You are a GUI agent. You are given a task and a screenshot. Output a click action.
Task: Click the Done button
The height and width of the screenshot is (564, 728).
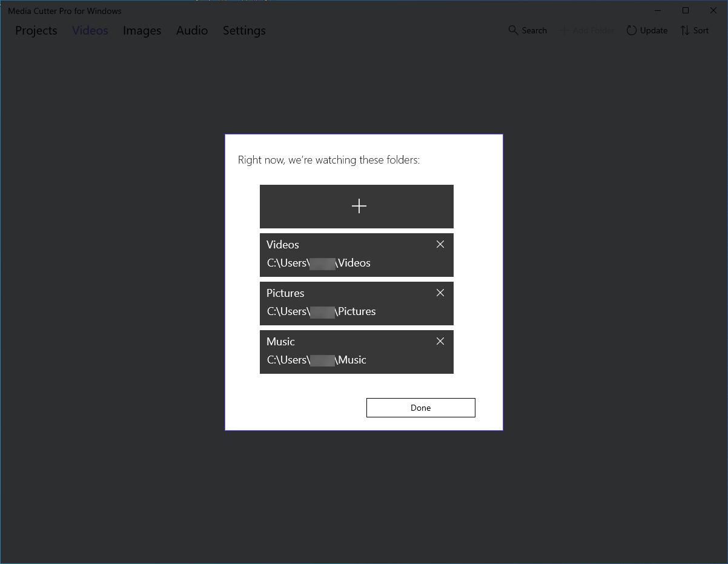(x=421, y=408)
